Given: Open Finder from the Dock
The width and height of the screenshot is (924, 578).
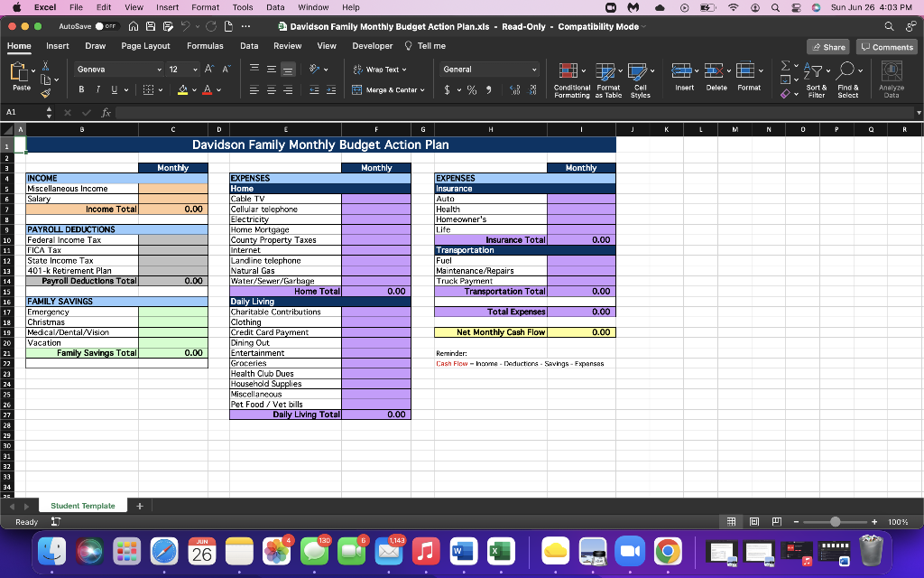Looking at the screenshot, I should (x=51, y=552).
